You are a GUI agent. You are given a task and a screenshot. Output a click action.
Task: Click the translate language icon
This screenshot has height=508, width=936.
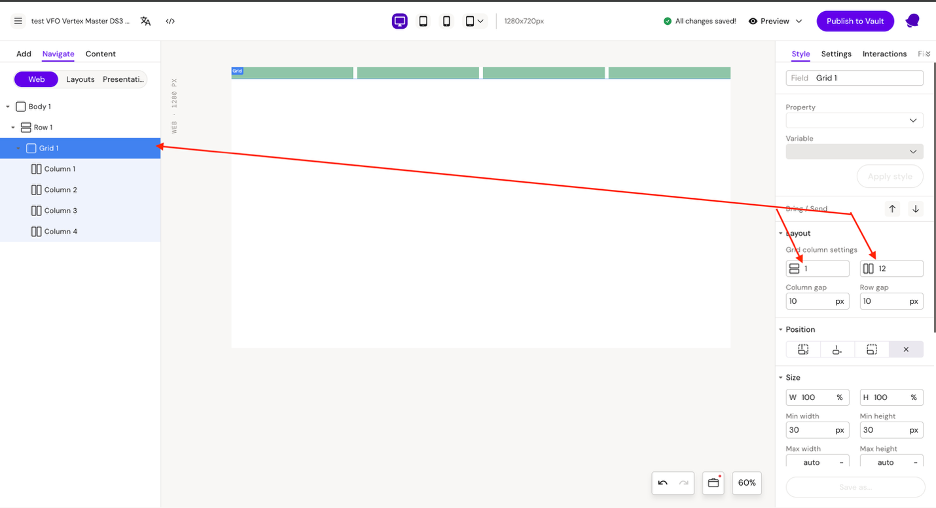pyautogui.click(x=146, y=21)
